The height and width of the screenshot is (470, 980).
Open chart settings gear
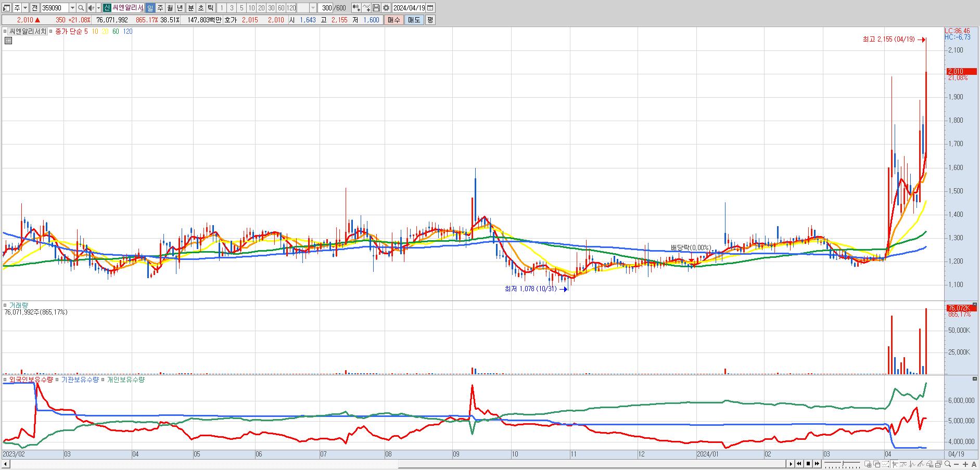coord(386,8)
